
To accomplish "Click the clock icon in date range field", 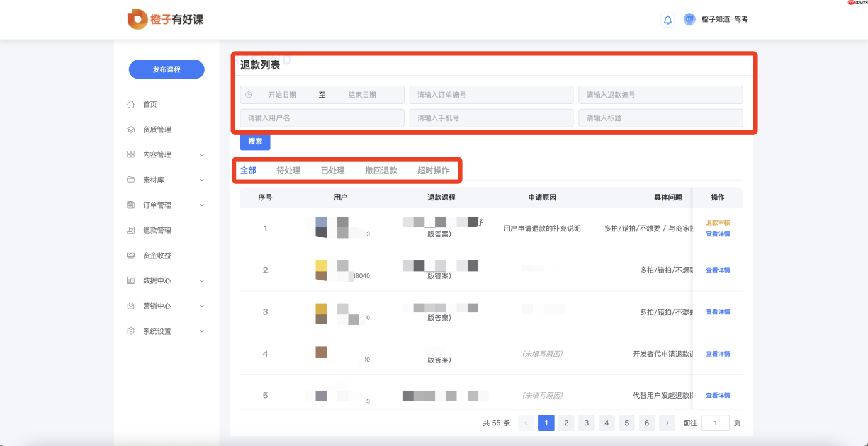I will 249,94.
